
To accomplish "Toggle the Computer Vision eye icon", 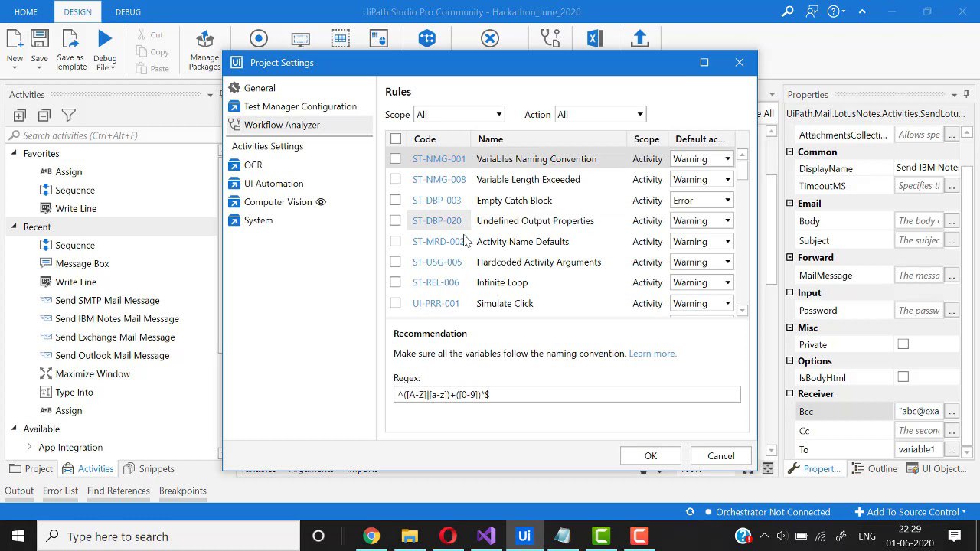I will point(321,202).
